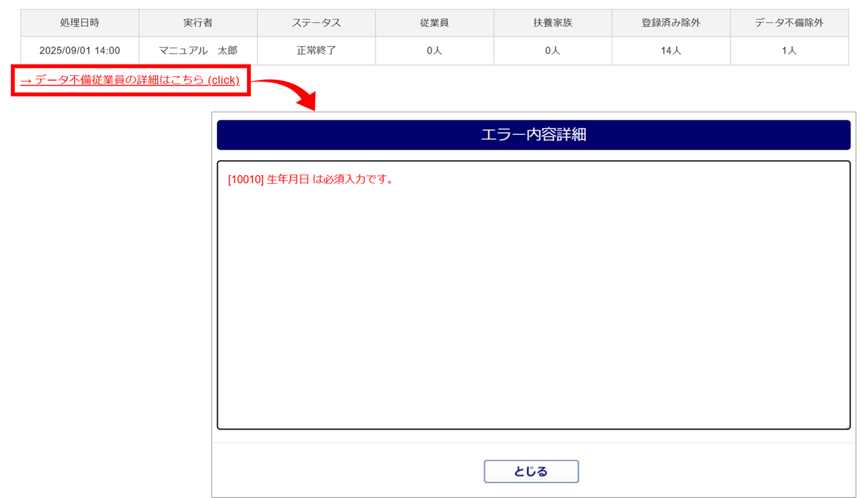Screen dimensions: 868x498
Task: Click the マニュアル 太郎 cell
Action: click(x=198, y=51)
